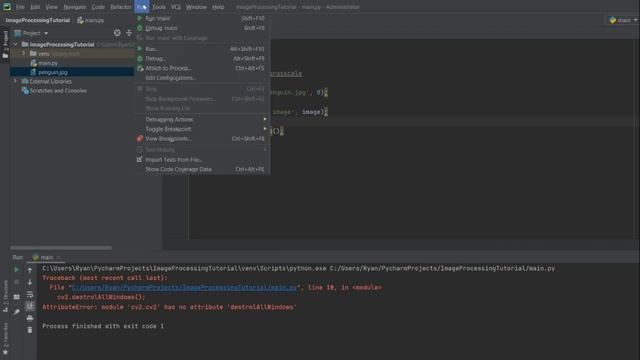Open the Project view dropdown
Viewport: 640px width, 360px height.
point(31,33)
